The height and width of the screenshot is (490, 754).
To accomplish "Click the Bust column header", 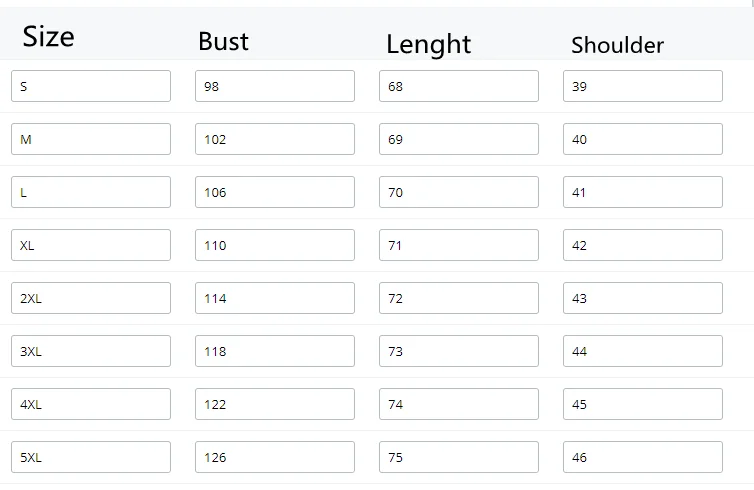I will (223, 42).
